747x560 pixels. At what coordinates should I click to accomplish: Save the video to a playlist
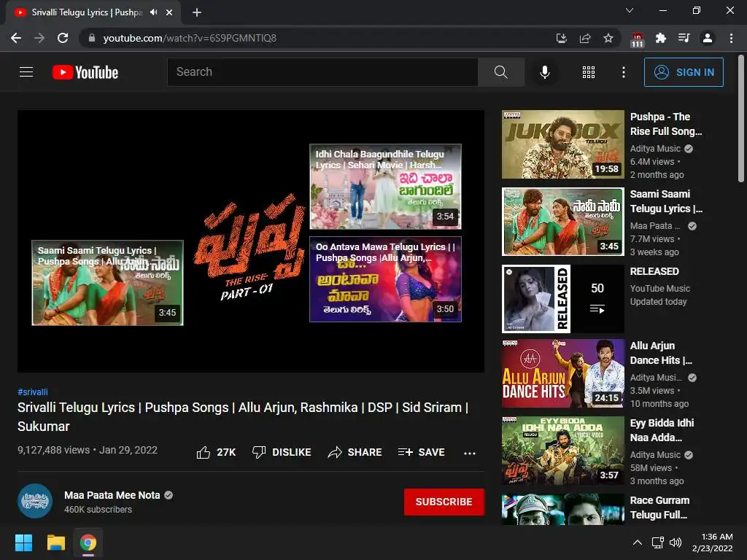pos(421,452)
